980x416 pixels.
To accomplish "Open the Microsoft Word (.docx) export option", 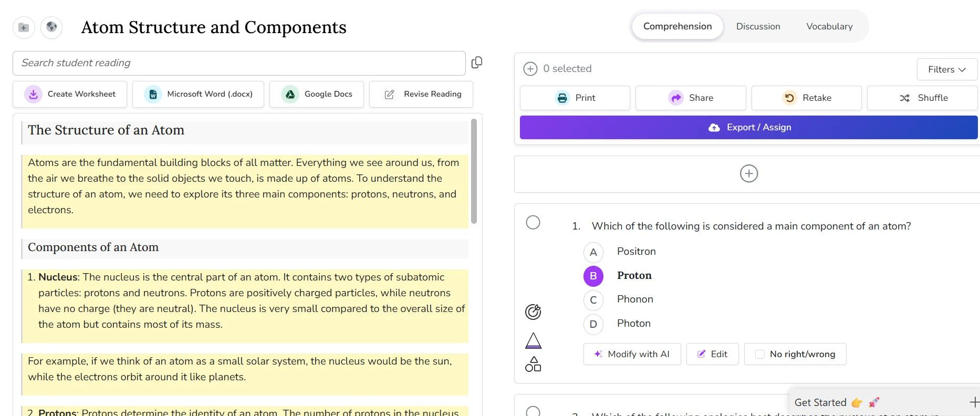I will (x=198, y=94).
